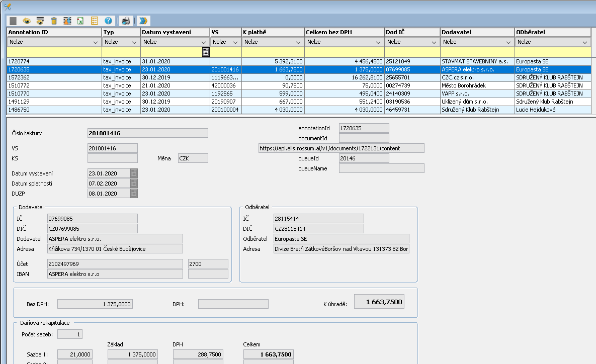Screen dimensions: 596x364
Task: Click the printer icon
Action: 126,21
